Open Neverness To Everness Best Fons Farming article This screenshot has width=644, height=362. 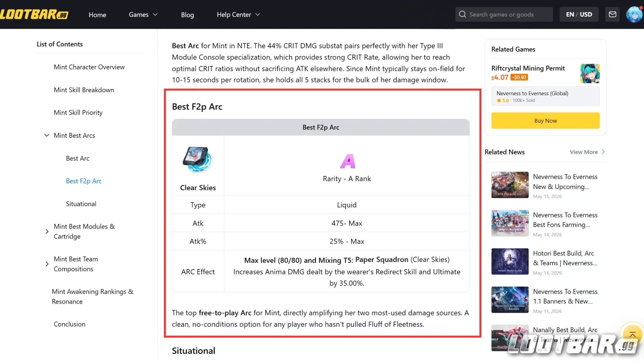[565, 220]
